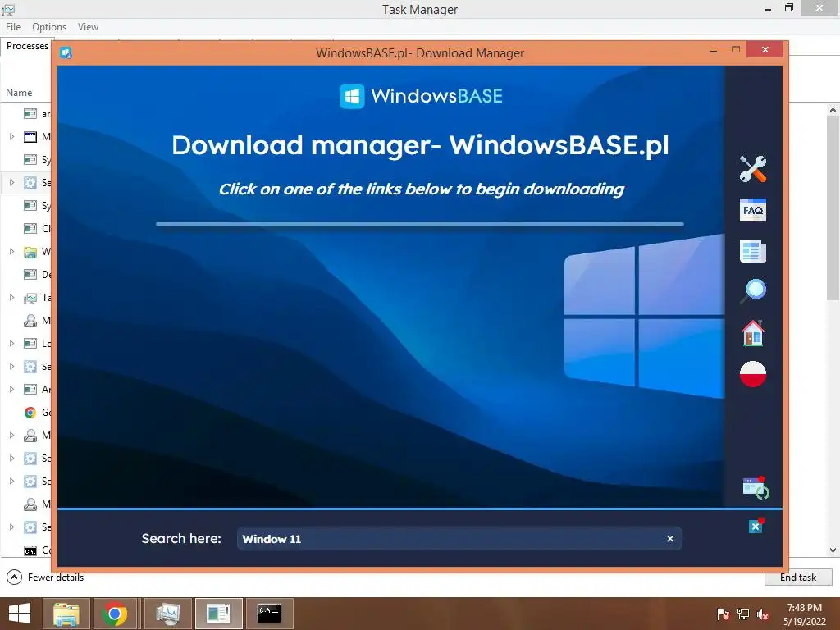Minimize the Download Manager window

714,50
